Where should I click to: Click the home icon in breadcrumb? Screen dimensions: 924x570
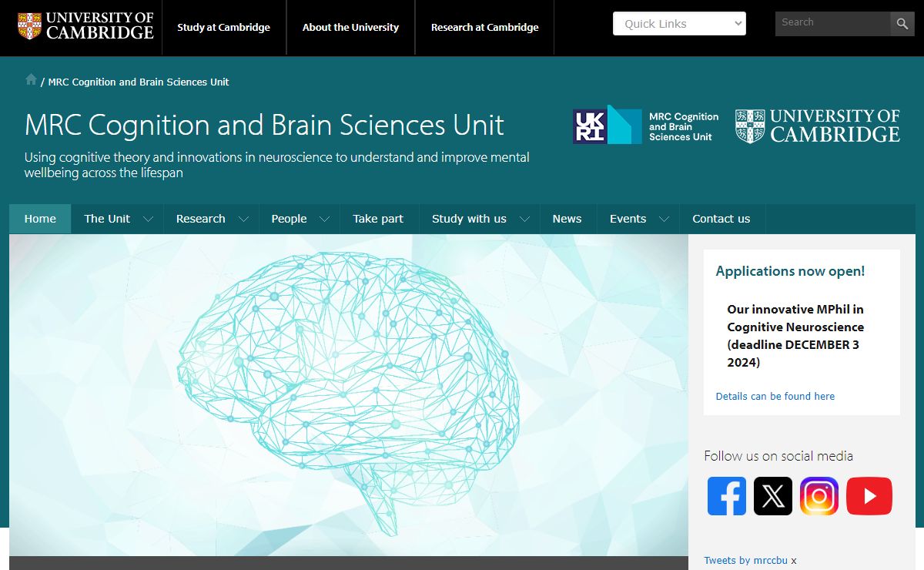(31, 79)
